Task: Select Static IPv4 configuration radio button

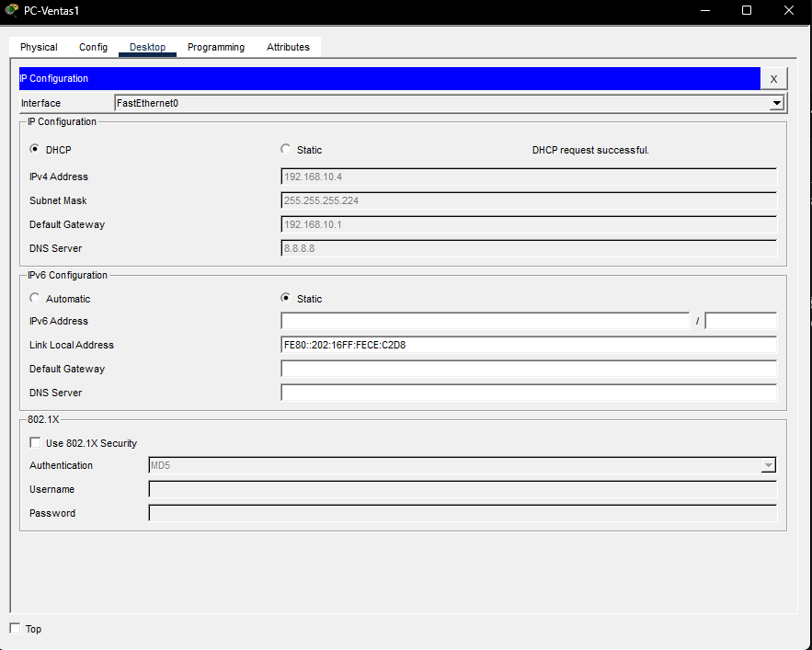Action: point(285,149)
